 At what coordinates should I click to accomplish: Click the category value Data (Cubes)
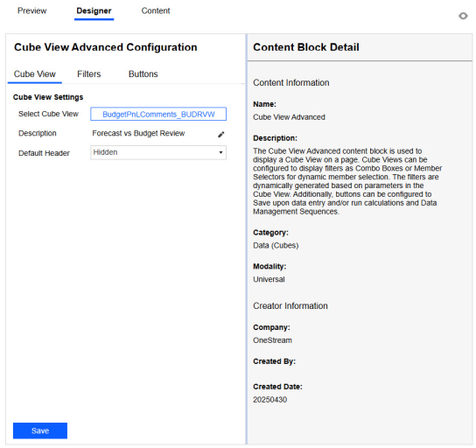pos(276,245)
